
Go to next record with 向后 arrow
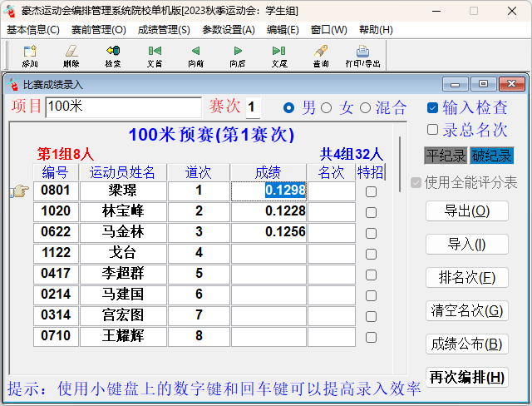point(238,56)
